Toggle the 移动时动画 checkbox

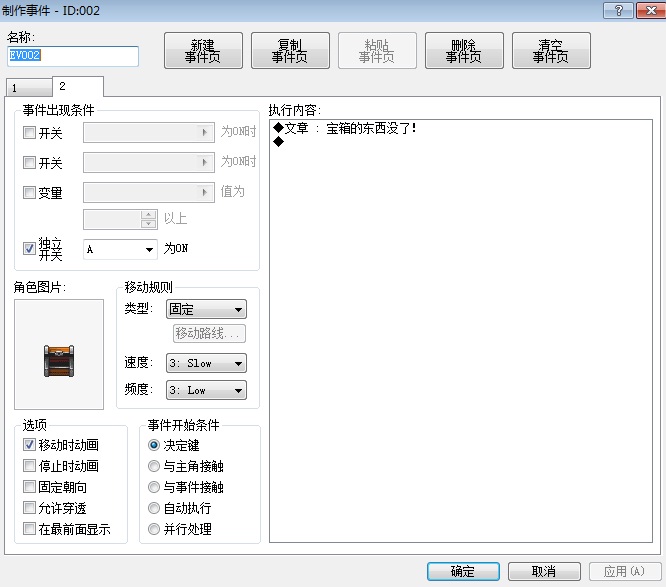click(x=29, y=445)
